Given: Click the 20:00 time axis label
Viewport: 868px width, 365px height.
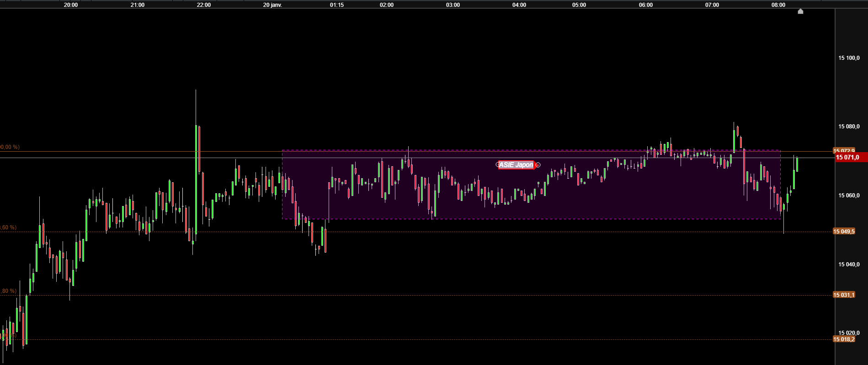Looking at the screenshot, I should click(x=71, y=5).
